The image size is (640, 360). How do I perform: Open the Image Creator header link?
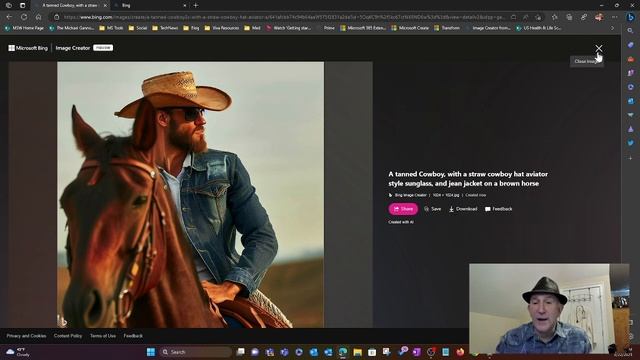point(73,48)
